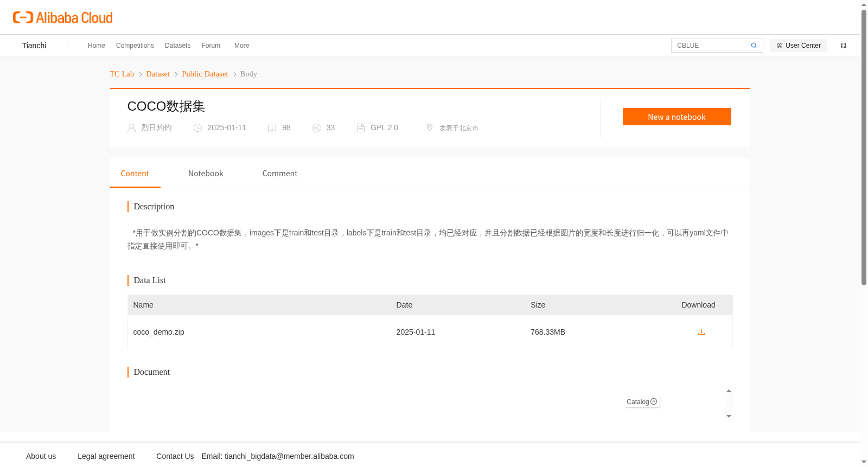Click the COCO数据集 title
Image resolution: width=868 pixels, height=467 pixels.
(x=166, y=106)
